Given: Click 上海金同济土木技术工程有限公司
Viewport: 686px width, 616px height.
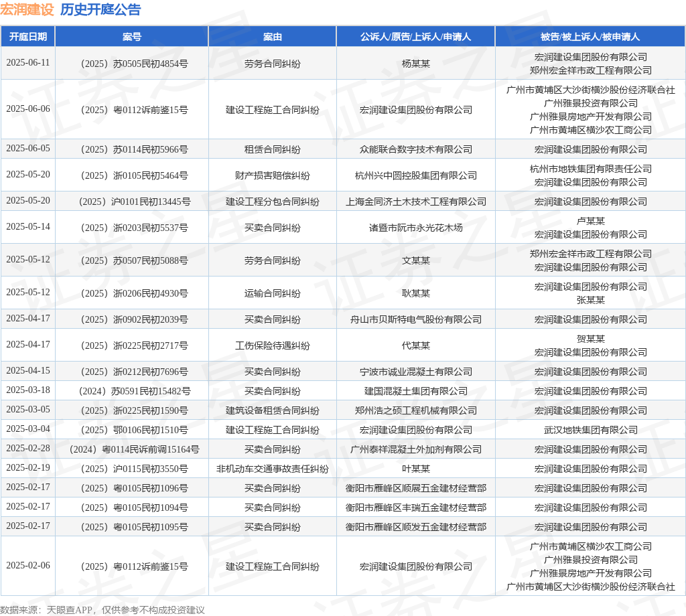Looking at the screenshot, I should coord(415,202).
